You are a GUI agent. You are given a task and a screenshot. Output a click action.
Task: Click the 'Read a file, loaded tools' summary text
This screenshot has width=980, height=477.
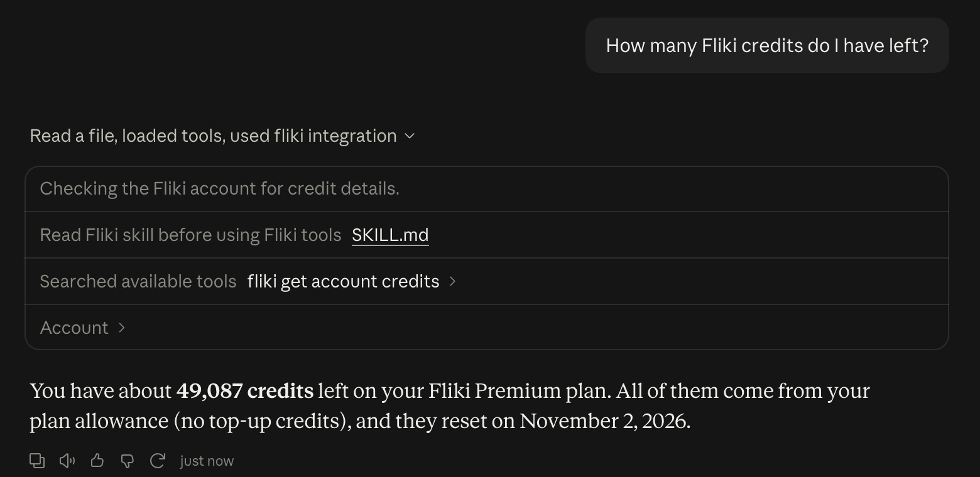pos(213,136)
